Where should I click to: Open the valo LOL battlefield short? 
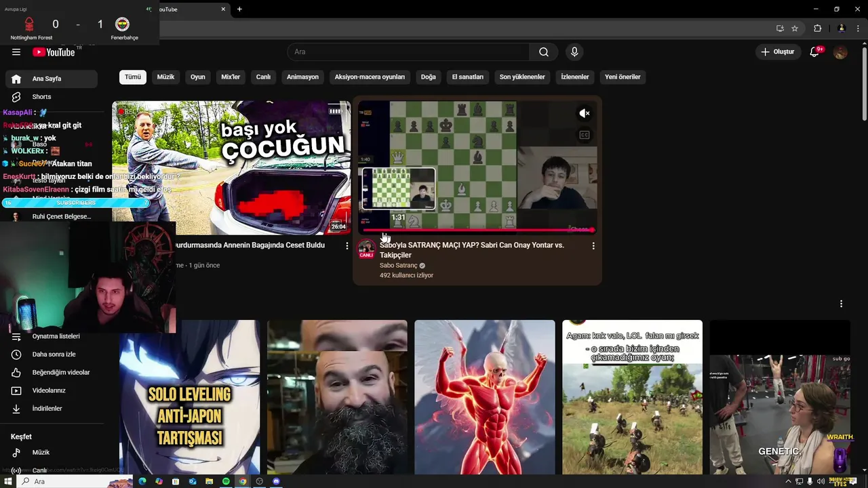click(x=632, y=397)
